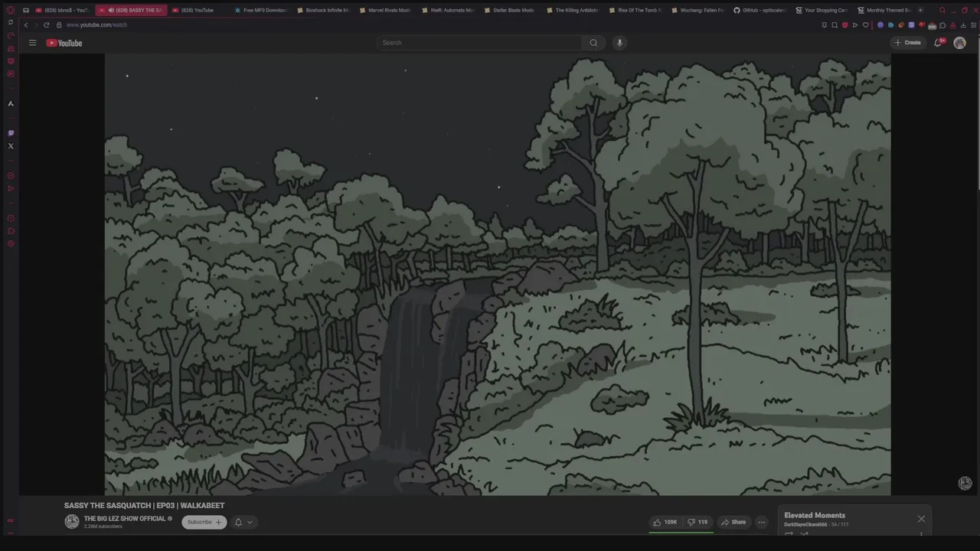This screenshot has height=551, width=980.
Task: Open Rise Of The Tomb Raider tab
Action: click(x=635, y=10)
